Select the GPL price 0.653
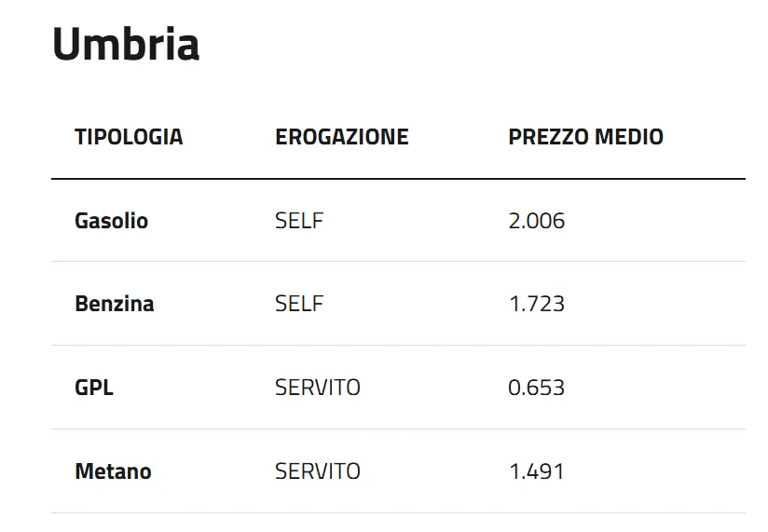Viewport: 768px width, 532px height. [x=537, y=388]
